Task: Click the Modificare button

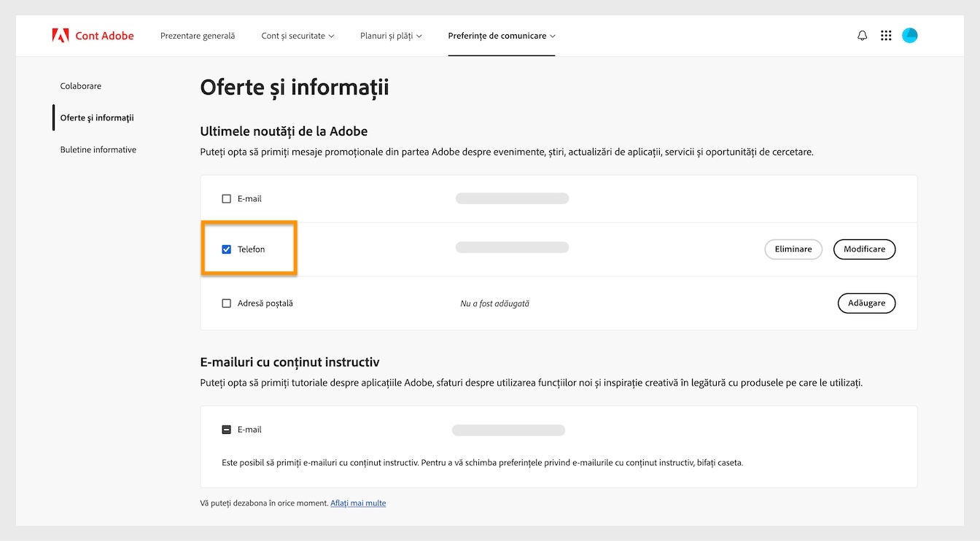Action: (864, 249)
